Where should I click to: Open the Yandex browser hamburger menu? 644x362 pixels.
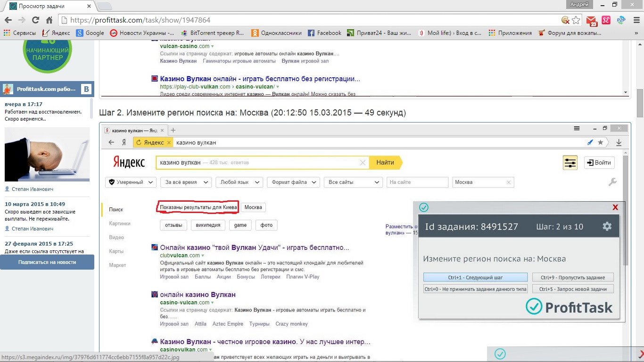coord(577,128)
